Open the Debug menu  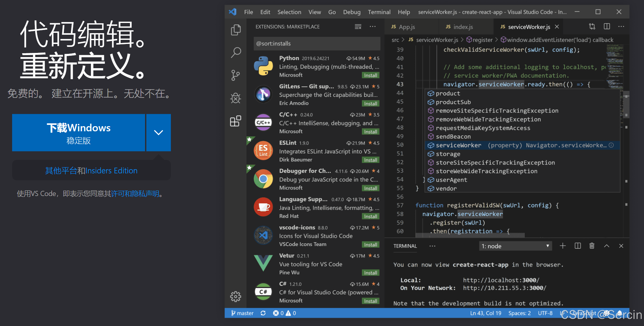pos(352,12)
